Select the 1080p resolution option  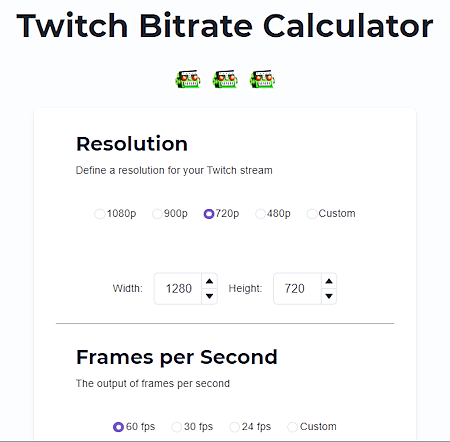(x=99, y=214)
